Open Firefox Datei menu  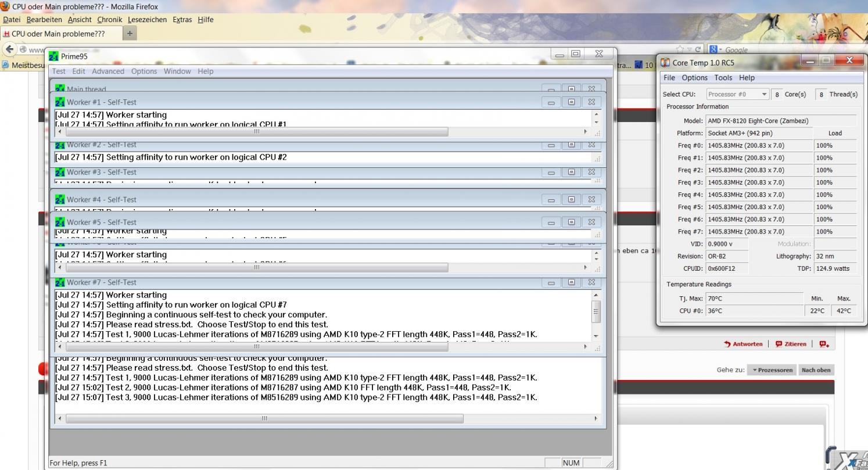[12, 20]
